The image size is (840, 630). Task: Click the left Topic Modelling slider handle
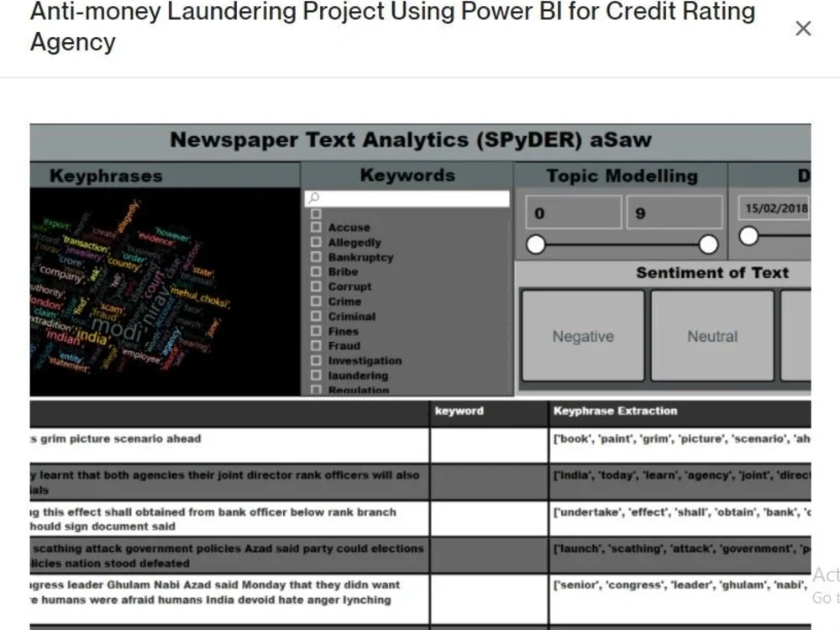536,244
